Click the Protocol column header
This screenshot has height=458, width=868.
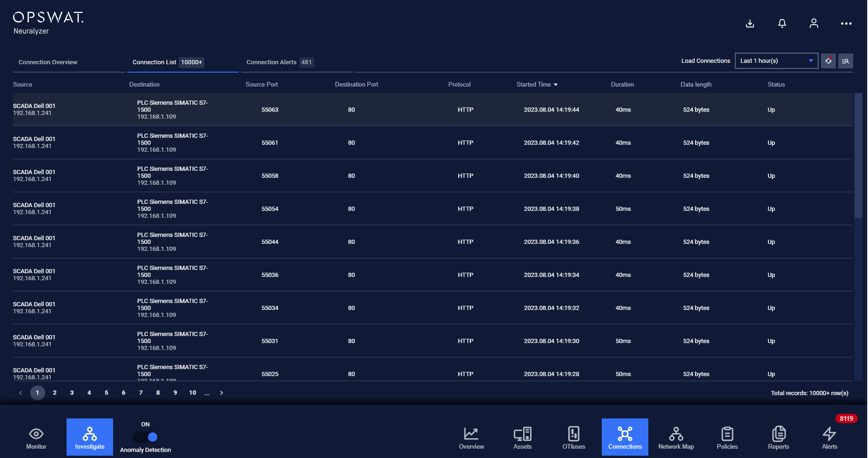pyautogui.click(x=459, y=84)
